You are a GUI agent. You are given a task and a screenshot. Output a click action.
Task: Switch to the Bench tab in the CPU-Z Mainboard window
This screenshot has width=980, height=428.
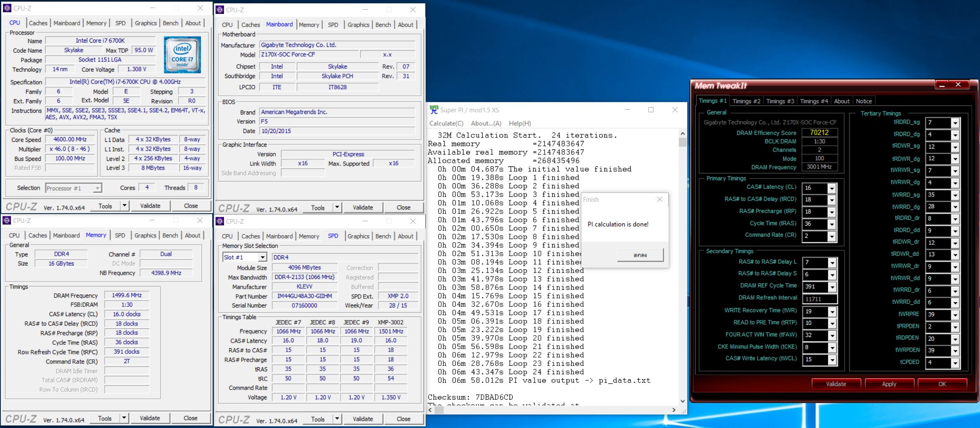[383, 25]
